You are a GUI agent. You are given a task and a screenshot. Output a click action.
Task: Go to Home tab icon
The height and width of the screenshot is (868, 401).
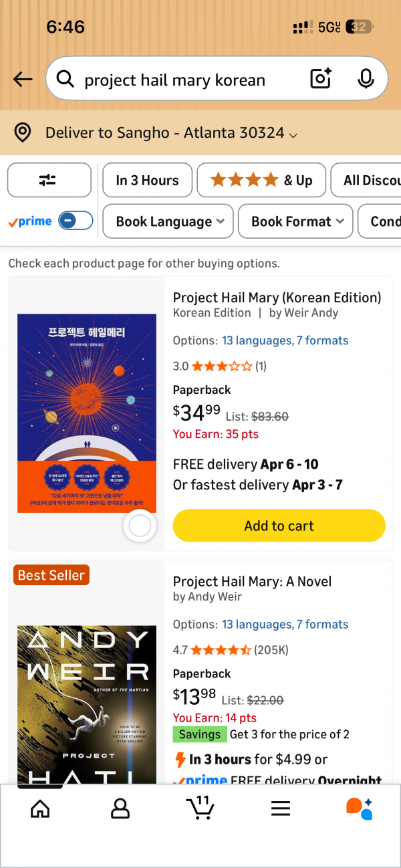[40, 809]
